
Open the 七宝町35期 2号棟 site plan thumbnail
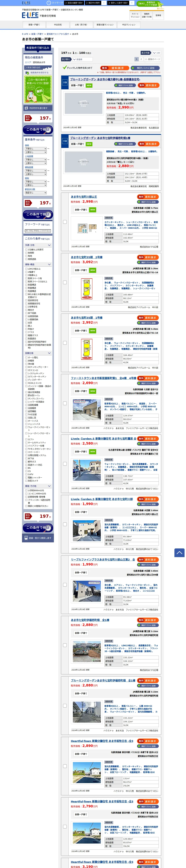point(87,289)
